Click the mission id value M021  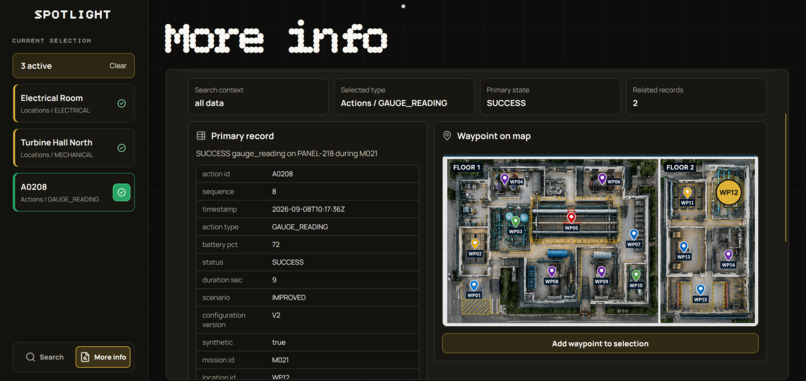click(280, 360)
